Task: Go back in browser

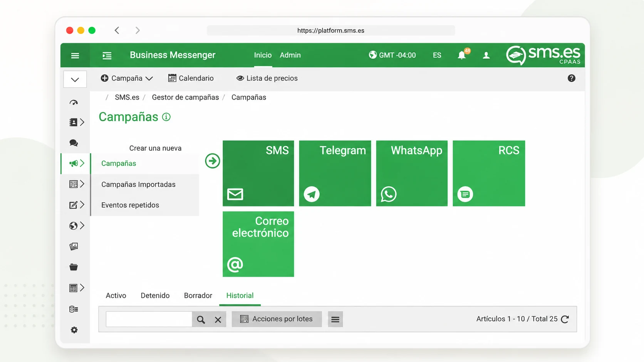Action: [x=117, y=30]
